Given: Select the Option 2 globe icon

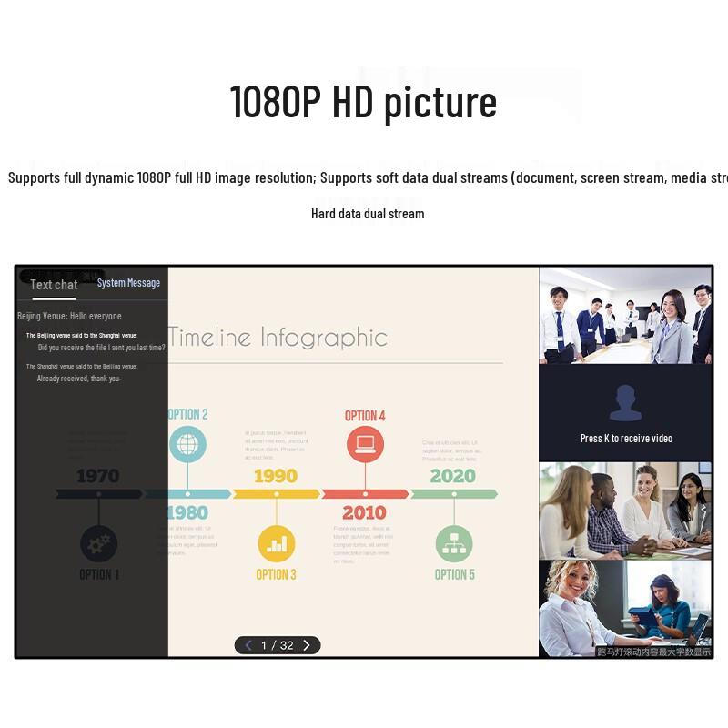Looking at the screenshot, I should coord(187,444).
